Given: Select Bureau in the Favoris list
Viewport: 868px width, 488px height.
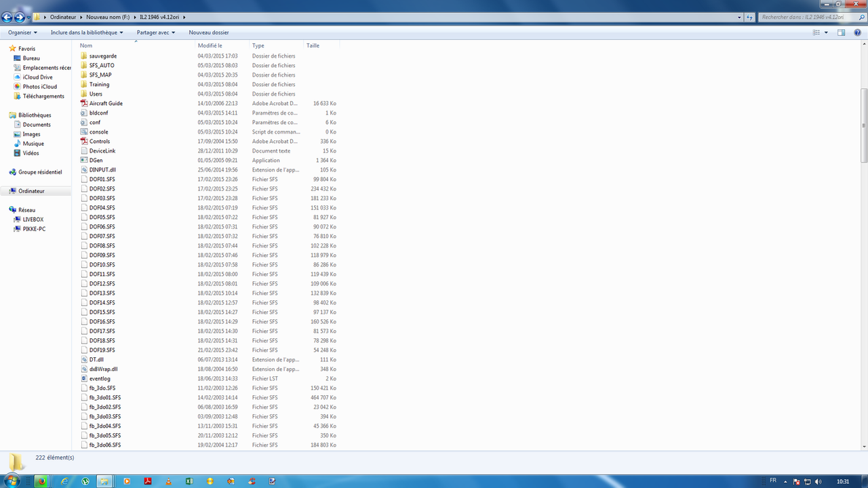Looking at the screenshot, I should (31, 58).
